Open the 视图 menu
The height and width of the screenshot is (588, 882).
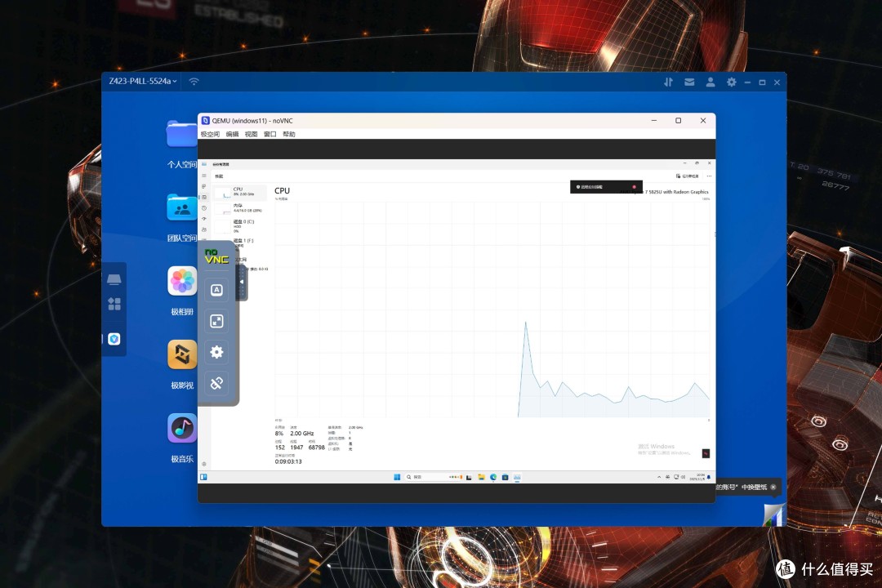pos(251,134)
